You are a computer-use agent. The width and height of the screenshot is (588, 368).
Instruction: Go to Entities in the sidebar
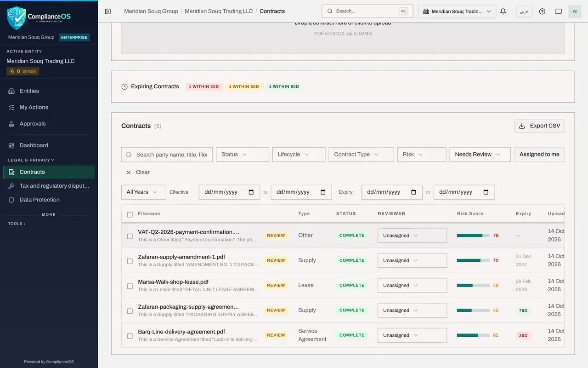pos(49,91)
